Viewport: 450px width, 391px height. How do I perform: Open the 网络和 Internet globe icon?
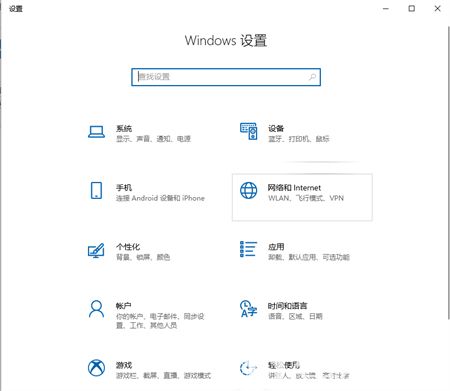pyautogui.click(x=249, y=191)
